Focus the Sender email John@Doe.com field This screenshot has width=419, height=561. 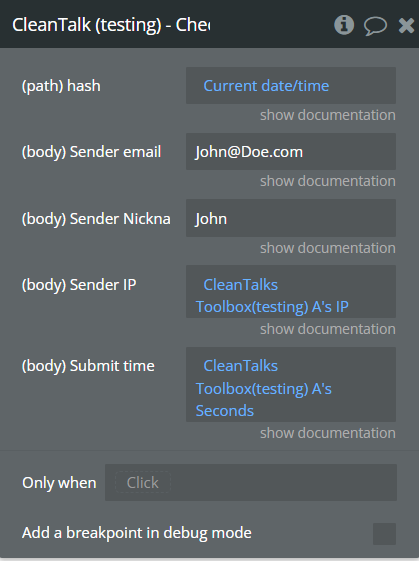point(291,152)
